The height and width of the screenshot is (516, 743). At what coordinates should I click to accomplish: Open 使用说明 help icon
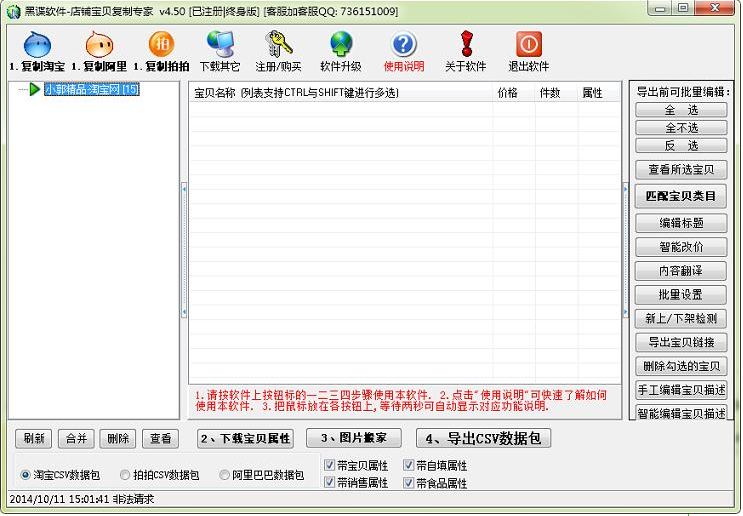[403, 46]
